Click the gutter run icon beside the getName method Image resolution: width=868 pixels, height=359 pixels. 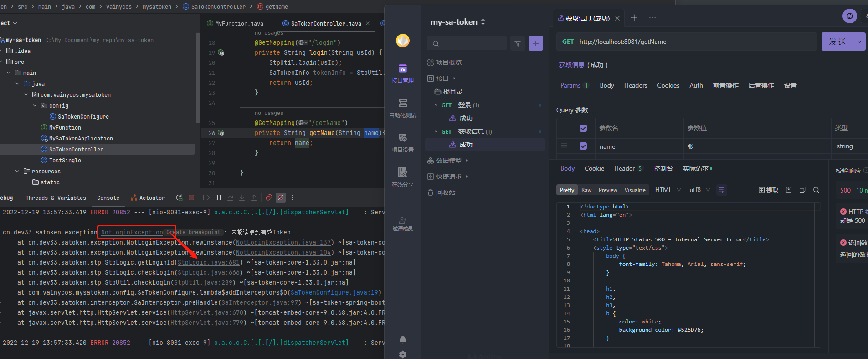coord(221,133)
